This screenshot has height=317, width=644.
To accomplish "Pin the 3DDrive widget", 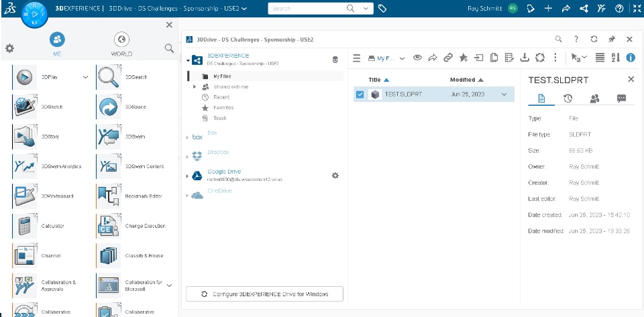I will (612, 40).
